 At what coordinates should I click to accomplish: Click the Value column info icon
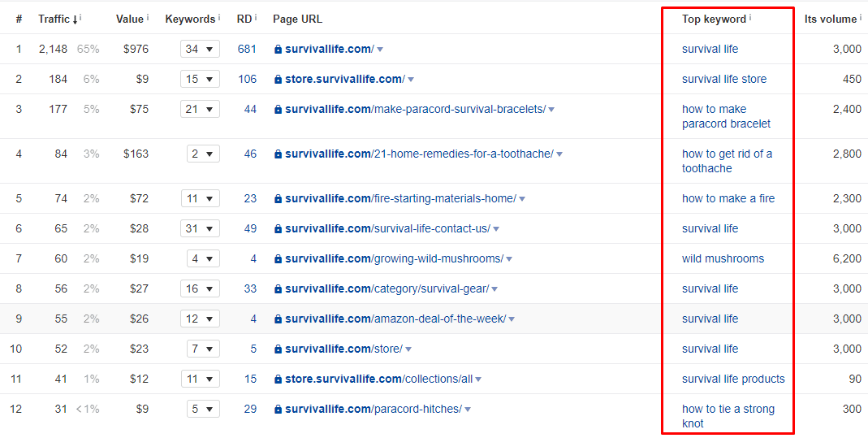point(148,17)
